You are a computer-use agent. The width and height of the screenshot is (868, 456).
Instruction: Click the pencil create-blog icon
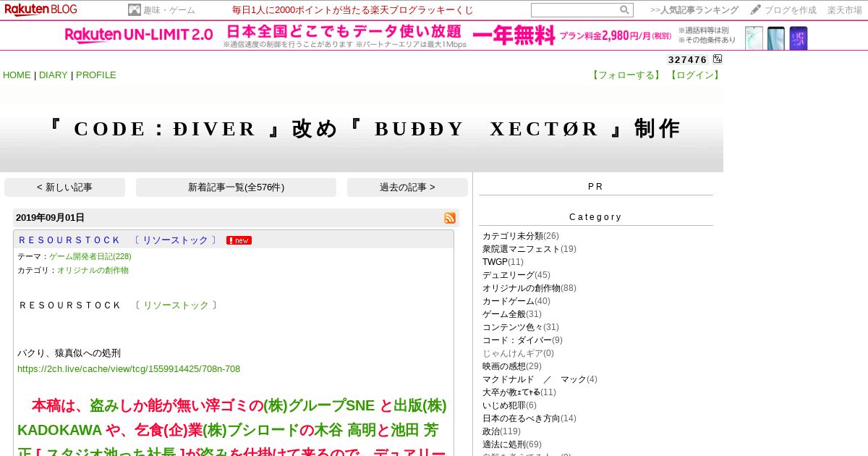pyautogui.click(x=756, y=10)
